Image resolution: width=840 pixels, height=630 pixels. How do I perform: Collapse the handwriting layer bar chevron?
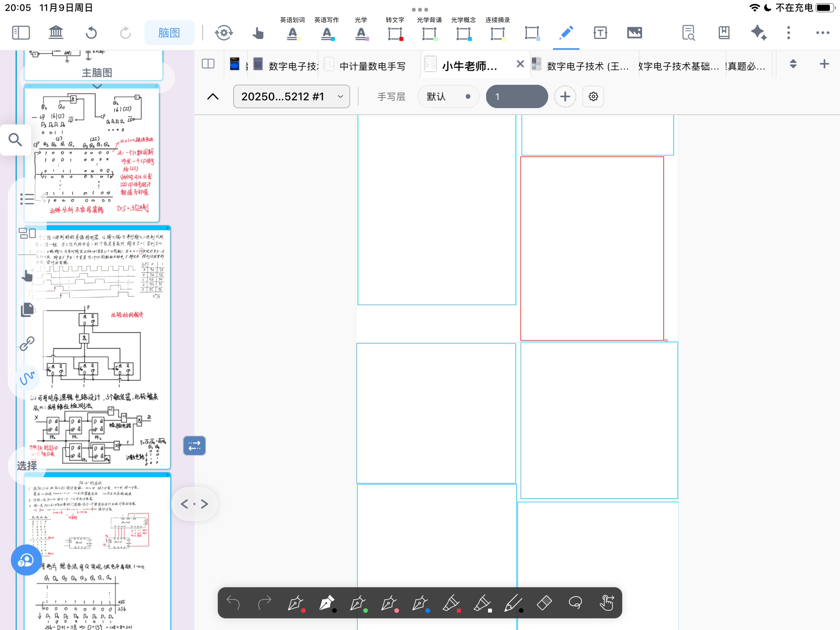pos(213,96)
